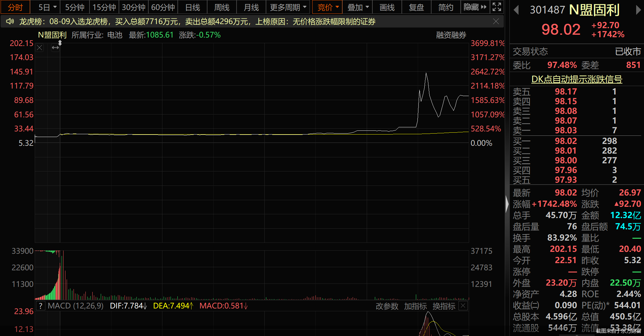Click the speaker icon beside 龙虎榜 news
The height and width of the screenshot is (336, 644).
pyautogui.click(x=10, y=21)
